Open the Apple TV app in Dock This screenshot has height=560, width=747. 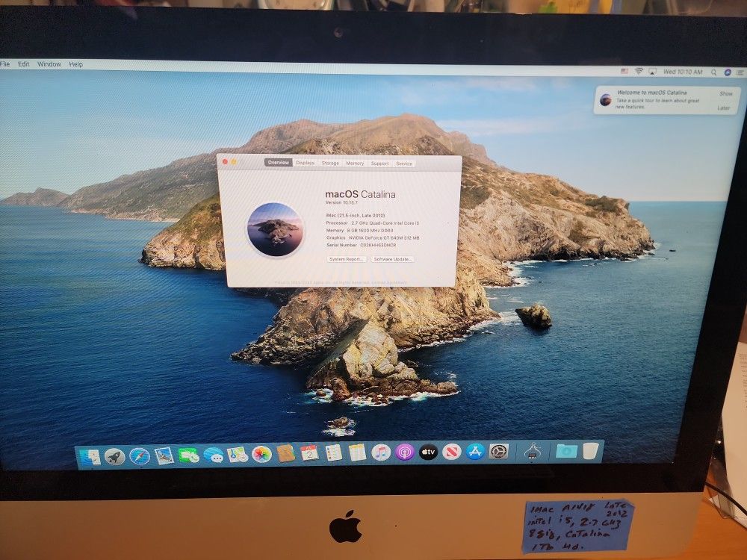pyautogui.click(x=428, y=452)
